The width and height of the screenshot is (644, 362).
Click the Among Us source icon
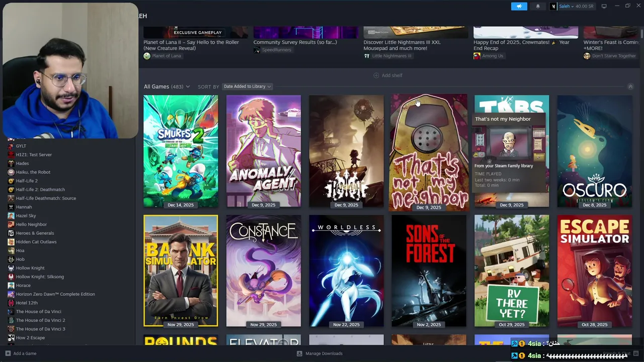(x=477, y=56)
